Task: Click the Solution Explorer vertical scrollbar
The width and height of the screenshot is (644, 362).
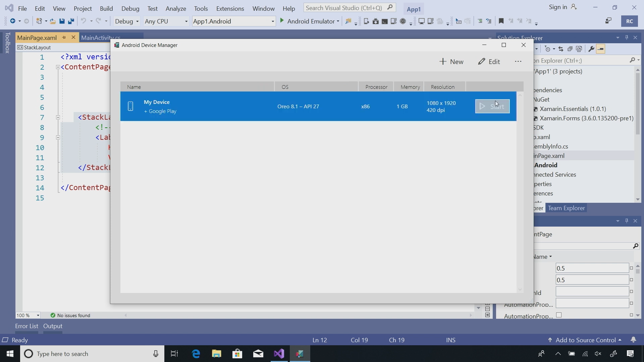Action: [637, 104]
